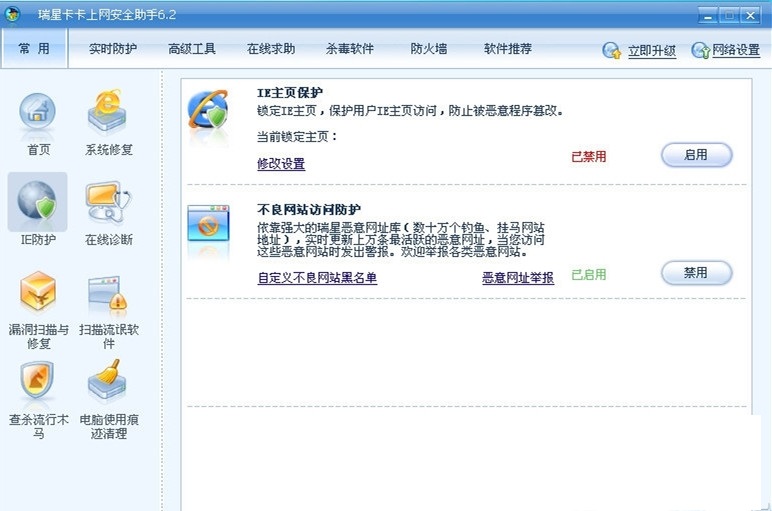The width and height of the screenshot is (772, 511).
Task: Start 查杀流行木马 trojan scan icon
Action: click(37, 380)
